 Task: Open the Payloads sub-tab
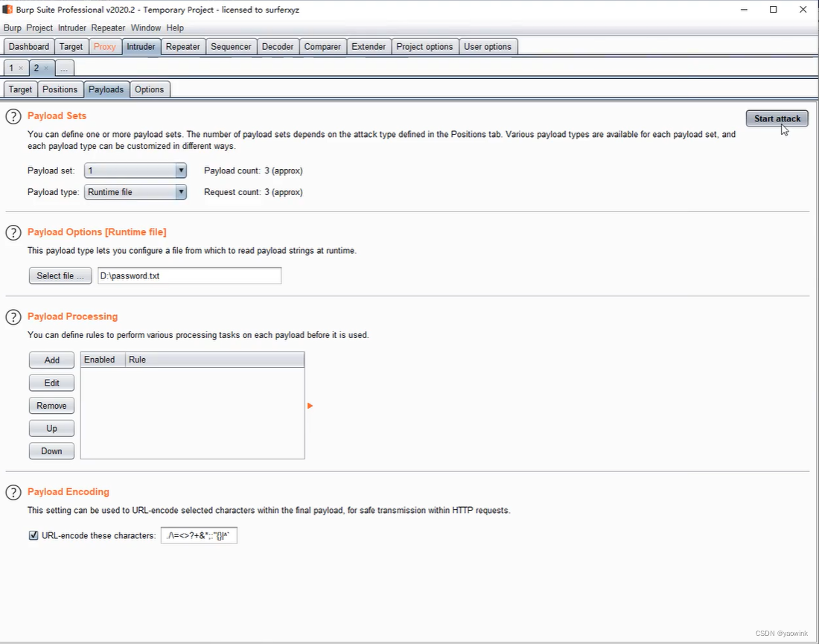(106, 89)
